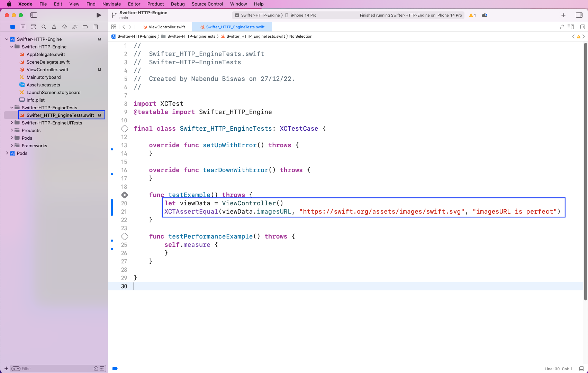Toggle source-control status filter icon
The height and width of the screenshot is (373, 588).
(x=102, y=369)
